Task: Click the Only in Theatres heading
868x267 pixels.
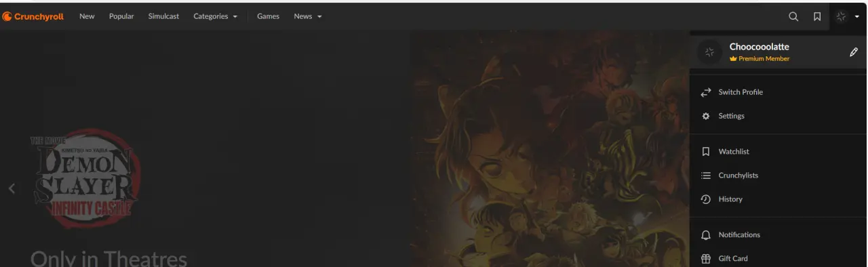Action: pyautogui.click(x=108, y=258)
